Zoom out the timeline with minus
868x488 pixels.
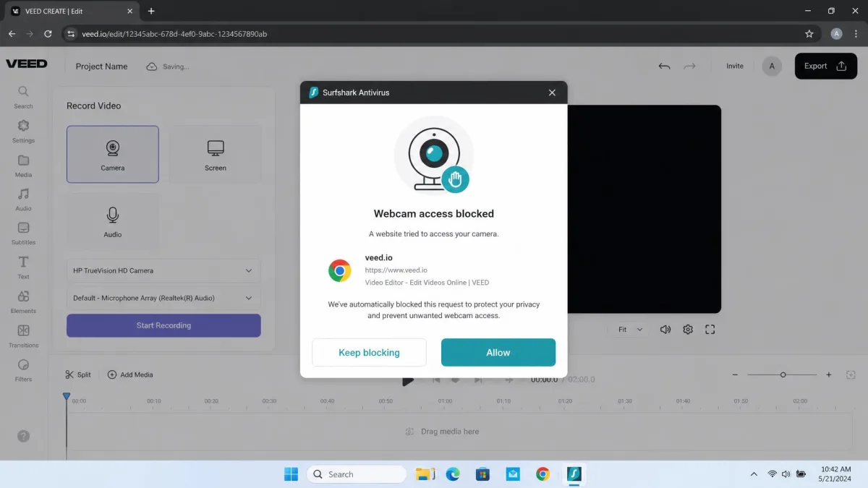tap(735, 374)
